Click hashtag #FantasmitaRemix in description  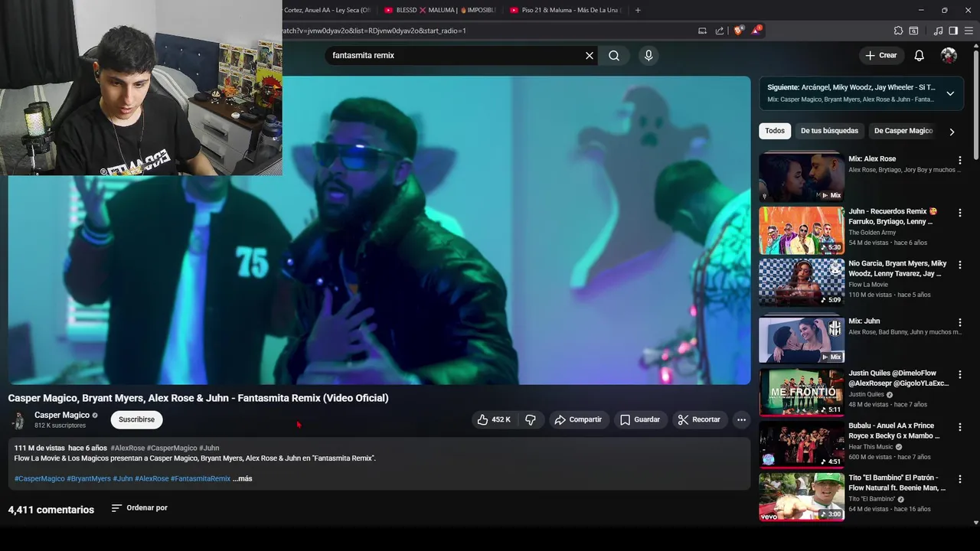tap(201, 479)
